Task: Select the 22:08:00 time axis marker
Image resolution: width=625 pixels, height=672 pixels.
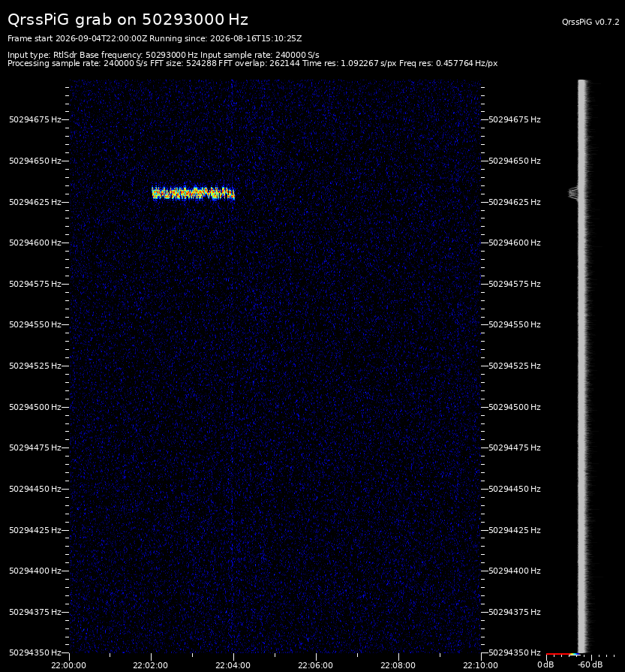Action: click(x=398, y=665)
